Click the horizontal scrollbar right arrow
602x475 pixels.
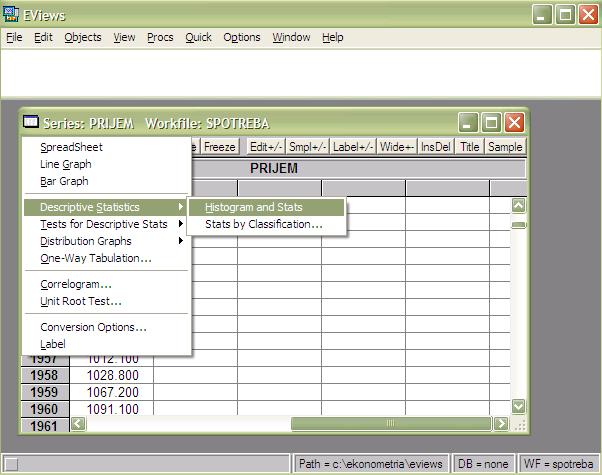(502, 424)
